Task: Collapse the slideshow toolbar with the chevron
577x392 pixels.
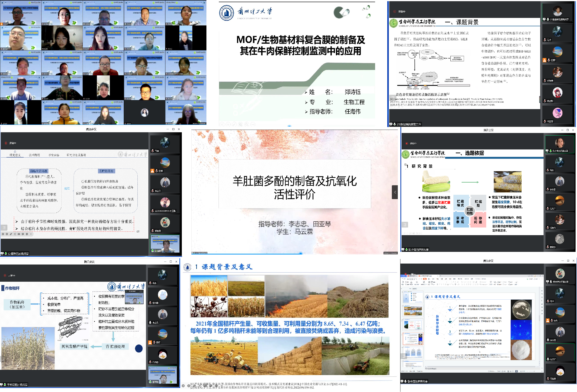Action: [x=31, y=234]
